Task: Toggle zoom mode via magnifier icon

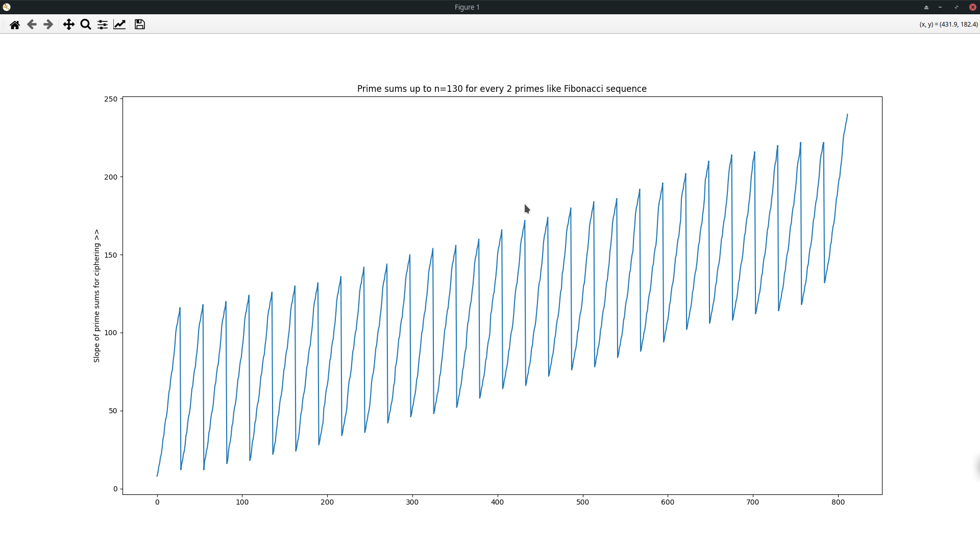Action: (x=85, y=24)
